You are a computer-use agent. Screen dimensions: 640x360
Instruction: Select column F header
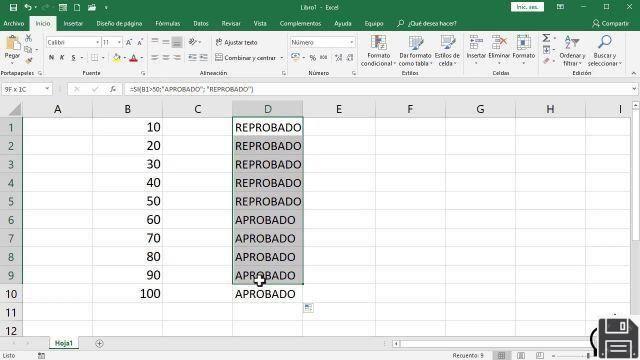tap(410, 109)
